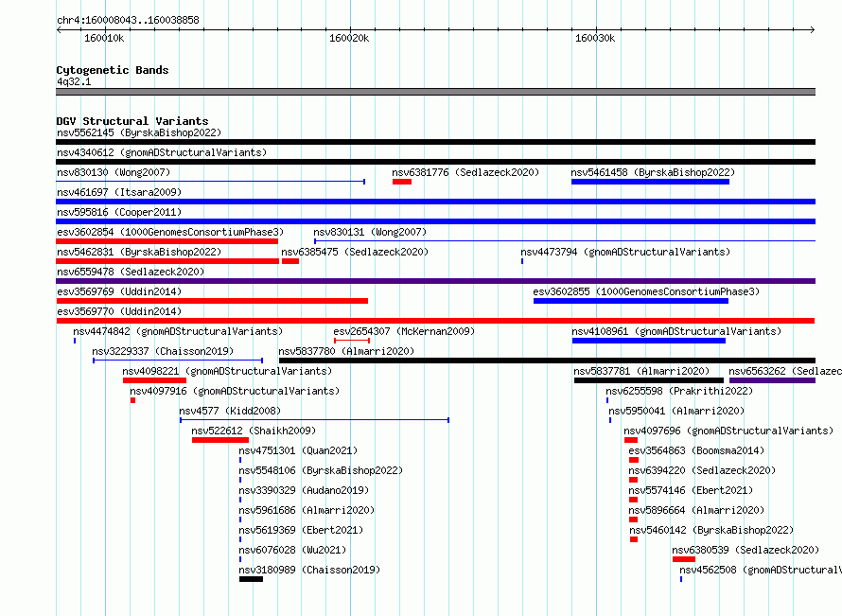Click nsv3180989 (Chaisson2019) label
Image resolution: width=842 pixels, height=616 pixels.
pyautogui.click(x=309, y=570)
